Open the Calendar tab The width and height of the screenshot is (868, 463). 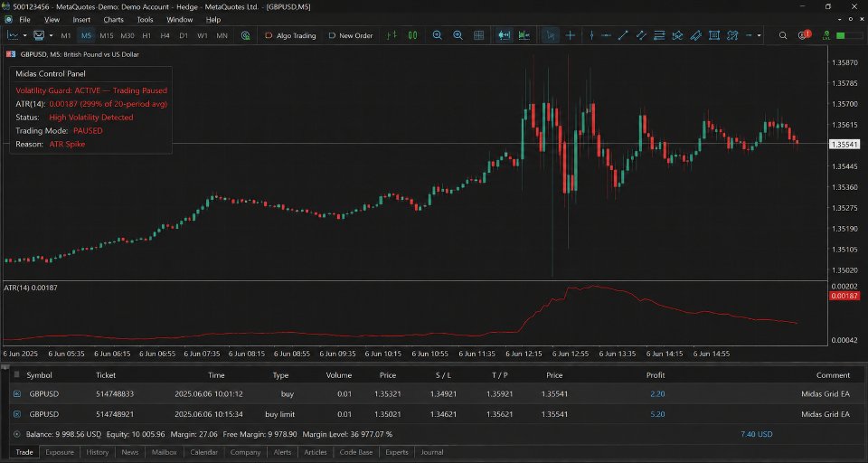coord(203,452)
